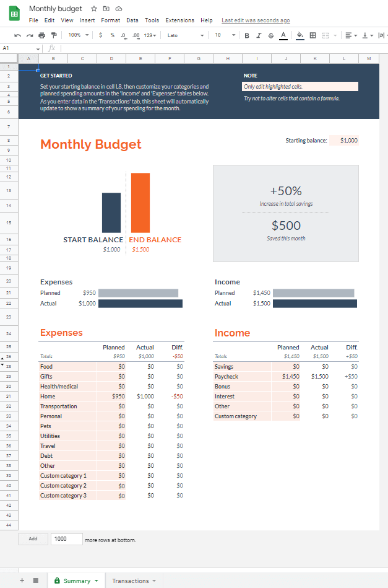388x588 pixels.
Task: Click the formula bar
Action: 224,48
